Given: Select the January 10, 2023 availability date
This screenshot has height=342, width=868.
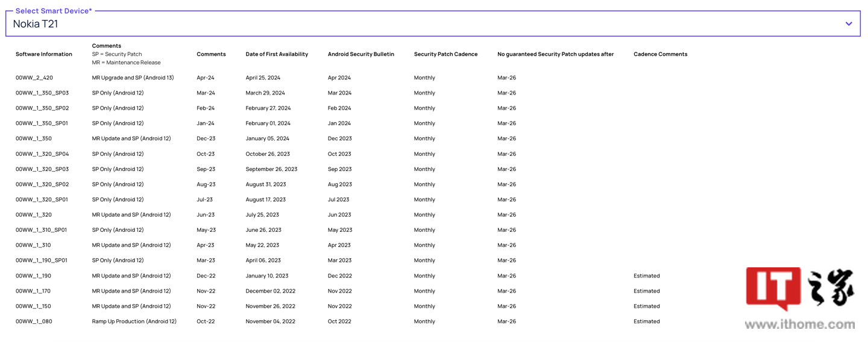Looking at the screenshot, I should pos(266,276).
